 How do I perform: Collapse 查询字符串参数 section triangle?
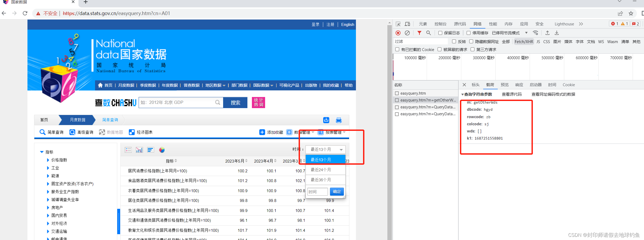point(462,94)
